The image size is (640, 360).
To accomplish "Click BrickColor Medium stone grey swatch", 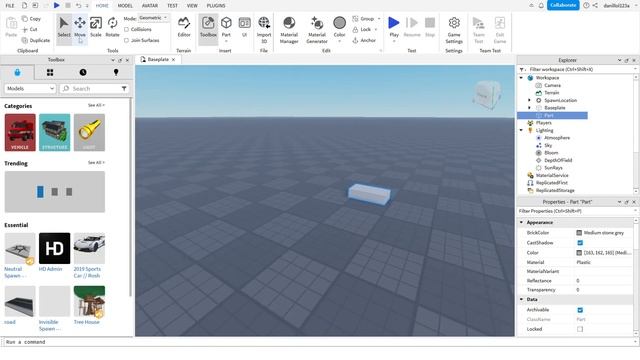I will (579, 233).
